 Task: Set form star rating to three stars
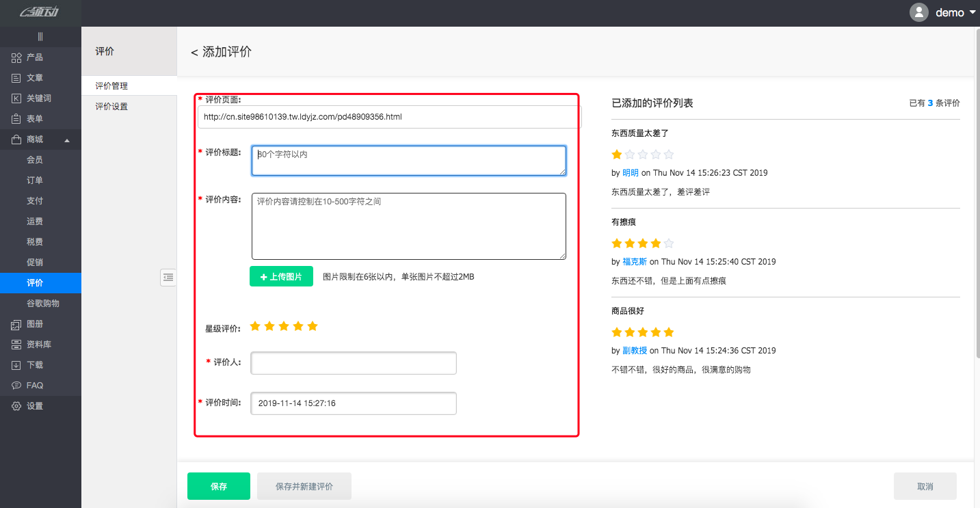[x=284, y=326]
